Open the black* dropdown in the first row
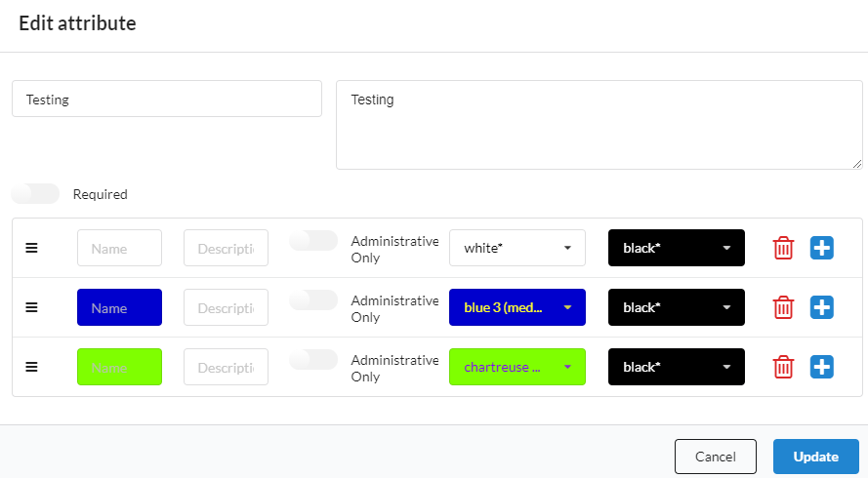Screen dimensions: 868x478 [676, 248]
